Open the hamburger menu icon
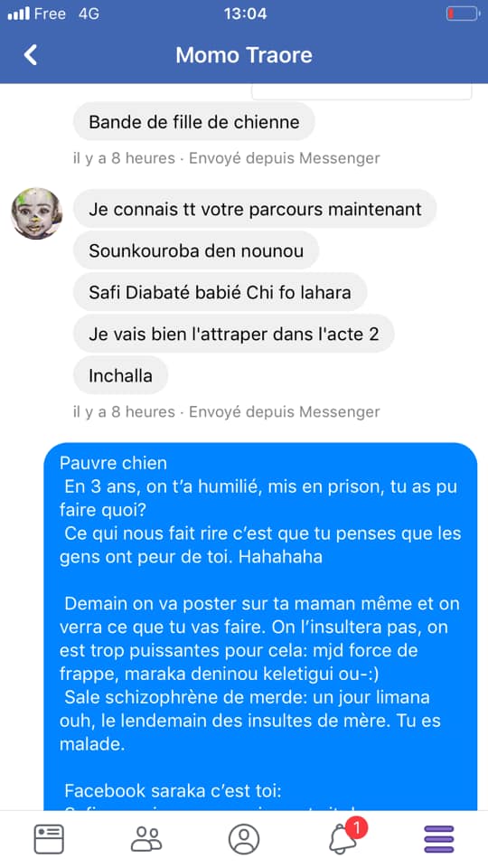The height and width of the screenshot is (868, 488). 439,839
